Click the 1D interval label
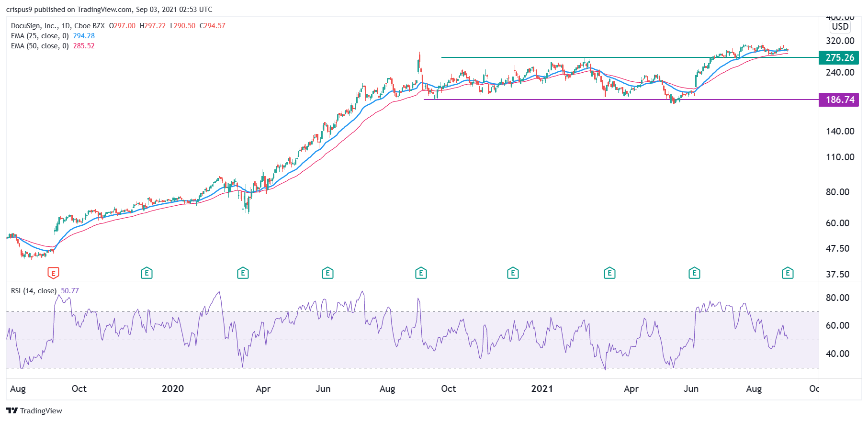The image size is (868, 421). click(x=66, y=26)
